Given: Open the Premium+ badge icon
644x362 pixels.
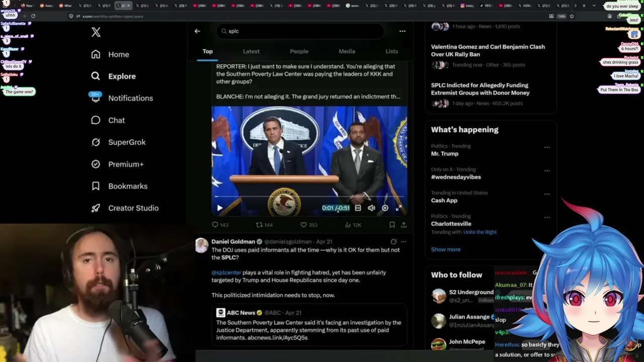Looking at the screenshot, I should 96,164.
